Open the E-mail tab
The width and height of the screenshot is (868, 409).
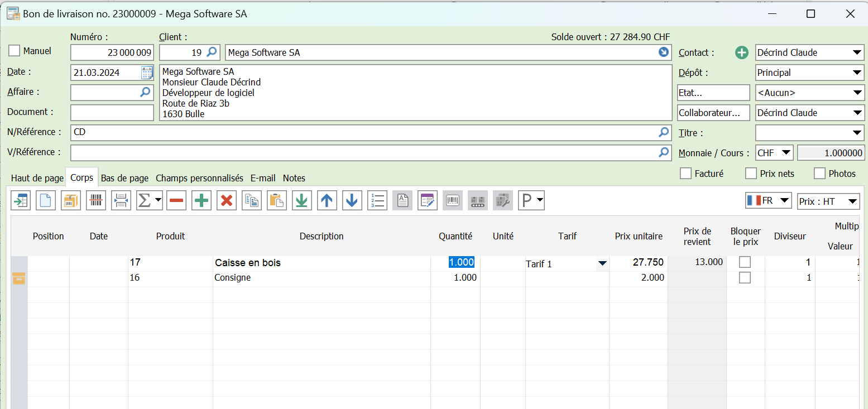click(x=263, y=178)
